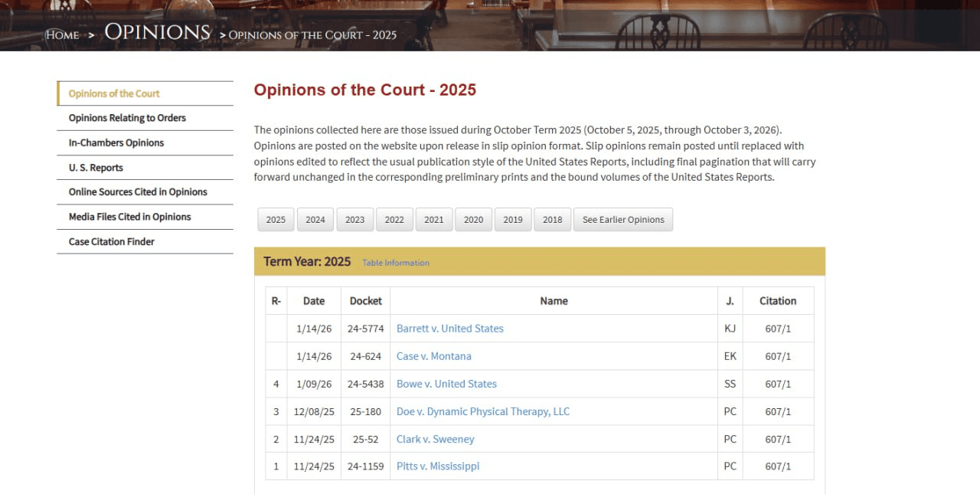This screenshot has width=980, height=494.
Task: Open Clark v. Sweeney opinion
Action: 436,439
